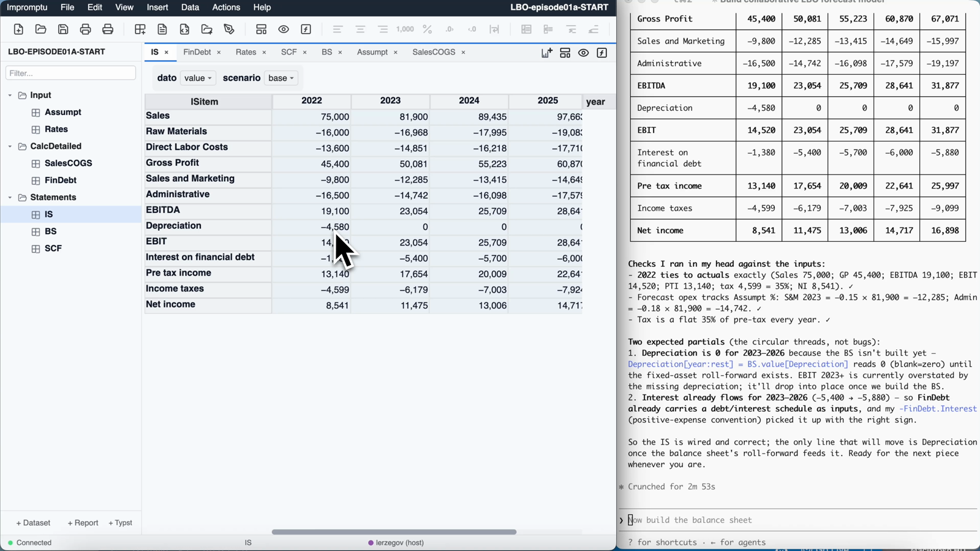The image size is (980, 551).
Task: Toggle the formula view icon in tab bar
Action: click(x=602, y=53)
